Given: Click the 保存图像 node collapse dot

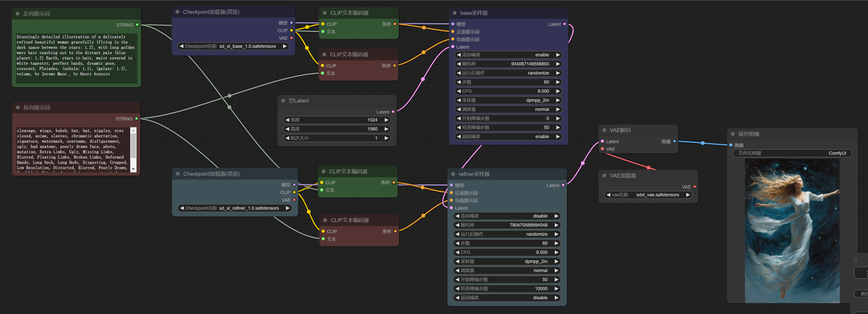Looking at the screenshot, I should pyautogui.click(x=732, y=134).
